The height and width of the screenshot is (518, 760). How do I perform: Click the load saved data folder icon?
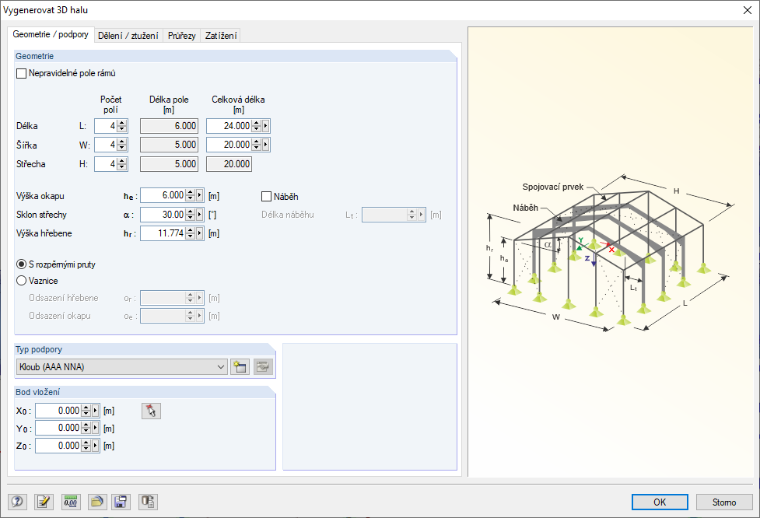point(97,502)
